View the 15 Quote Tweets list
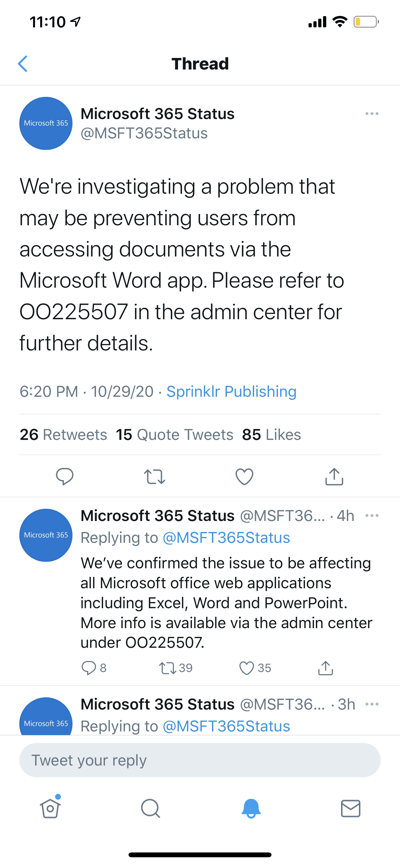 point(174,435)
